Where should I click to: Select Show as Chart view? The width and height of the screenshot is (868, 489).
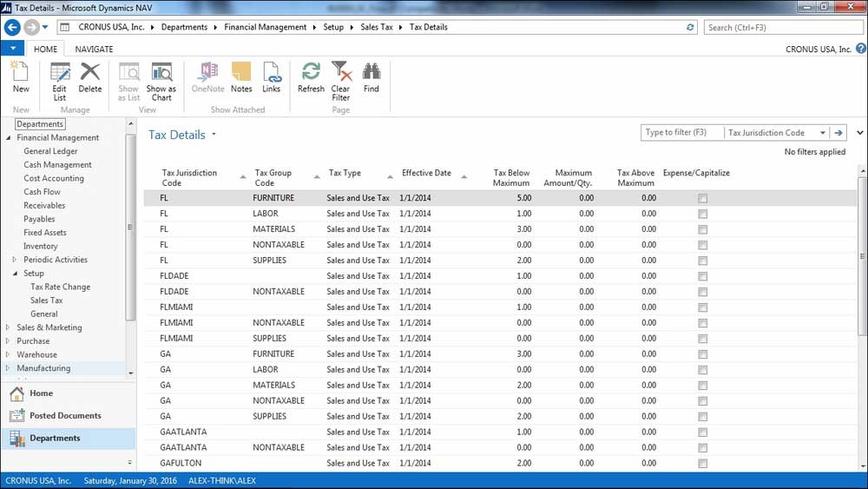tap(161, 82)
